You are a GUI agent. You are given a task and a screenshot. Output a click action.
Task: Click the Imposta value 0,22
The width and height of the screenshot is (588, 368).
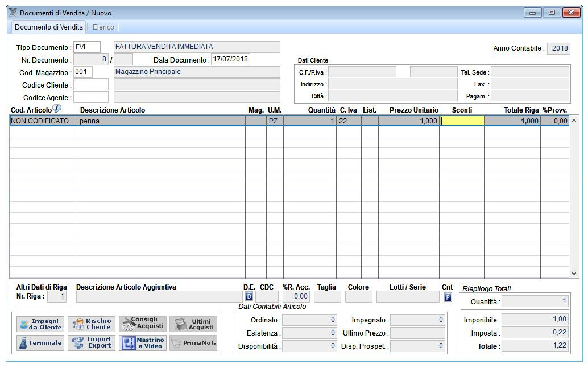pyautogui.click(x=536, y=332)
